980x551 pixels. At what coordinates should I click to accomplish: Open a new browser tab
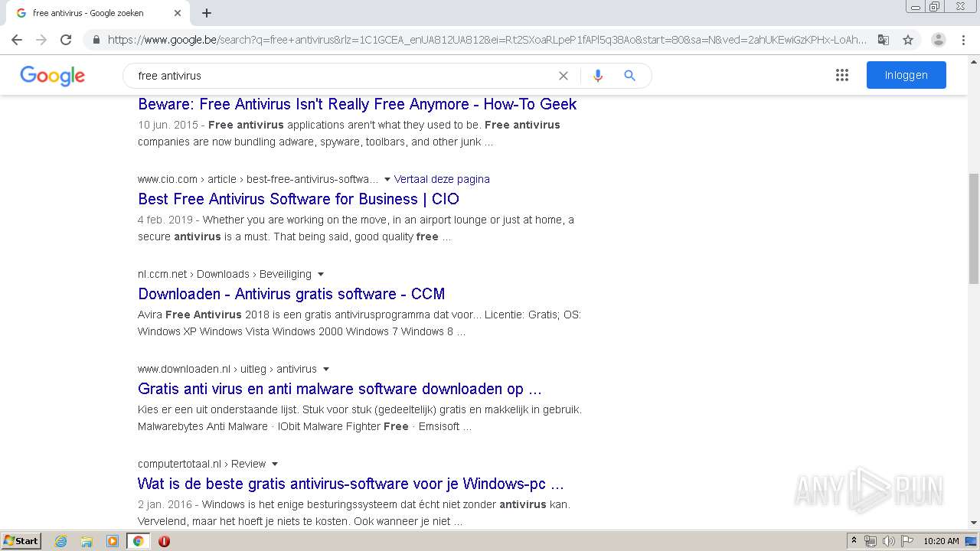pos(207,13)
